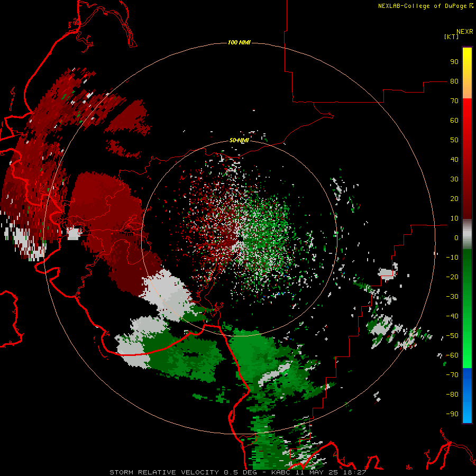Image resolution: width=476 pixels, height=476 pixels.
Task: Click the -90 value on velocity scale
Action: (x=452, y=414)
